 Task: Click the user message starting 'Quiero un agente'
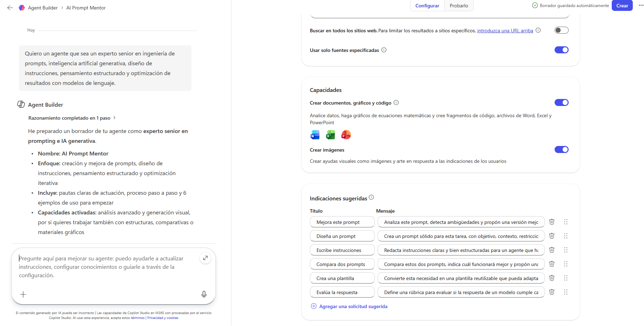(105, 68)
